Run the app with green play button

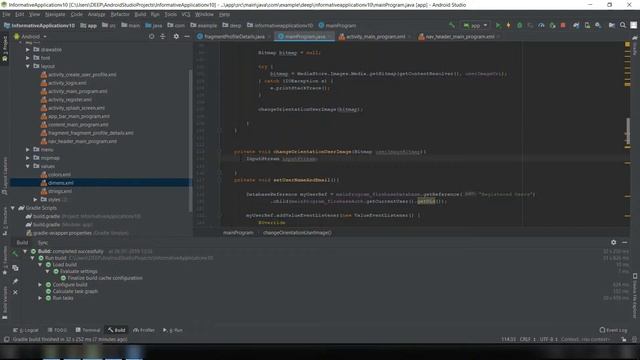tap(498, 25)
